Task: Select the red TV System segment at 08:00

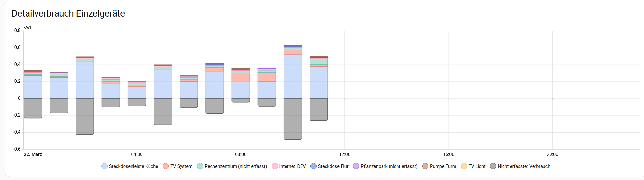Action: (x=241, y=77)
